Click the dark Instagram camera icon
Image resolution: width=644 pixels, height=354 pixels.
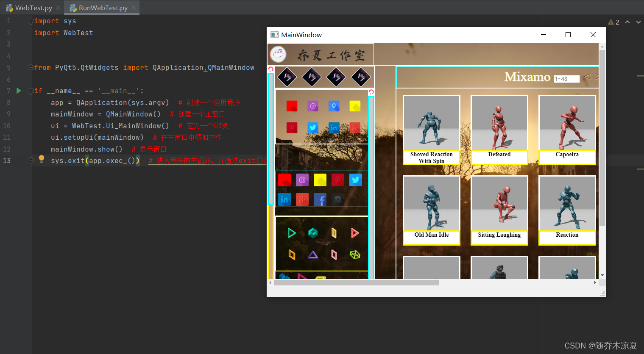coord(338,199)
